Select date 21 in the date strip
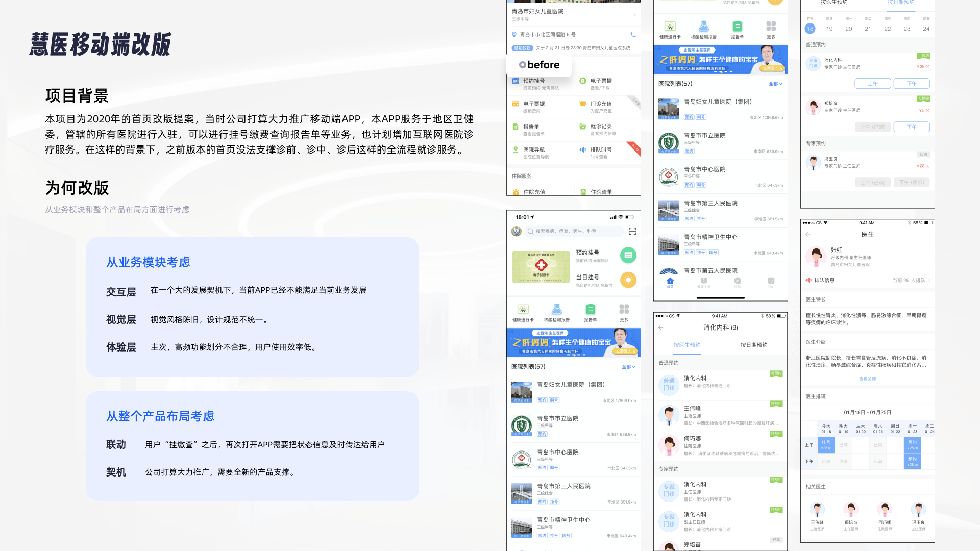Screen dimensions: 980x551 pyautogui.click(x=868, y=29)
